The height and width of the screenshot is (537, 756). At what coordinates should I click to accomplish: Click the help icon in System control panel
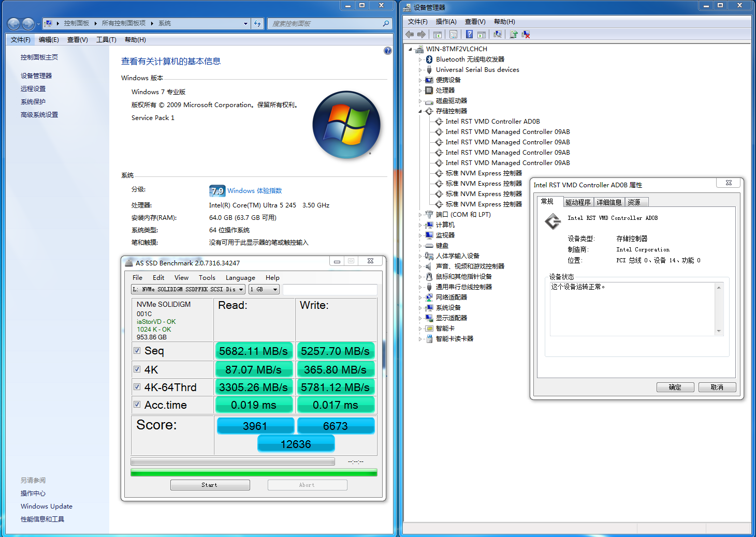click(x=388, y=51)
